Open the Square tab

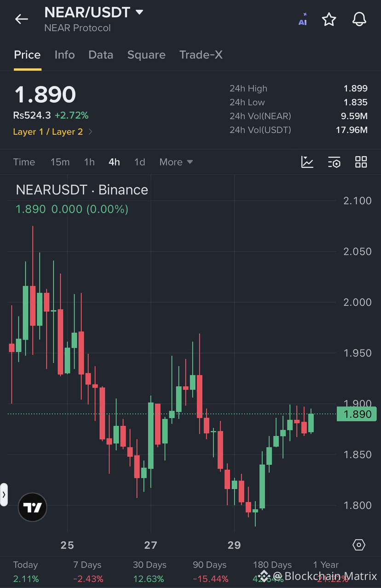pyautogui.click(x=146, y=55)
